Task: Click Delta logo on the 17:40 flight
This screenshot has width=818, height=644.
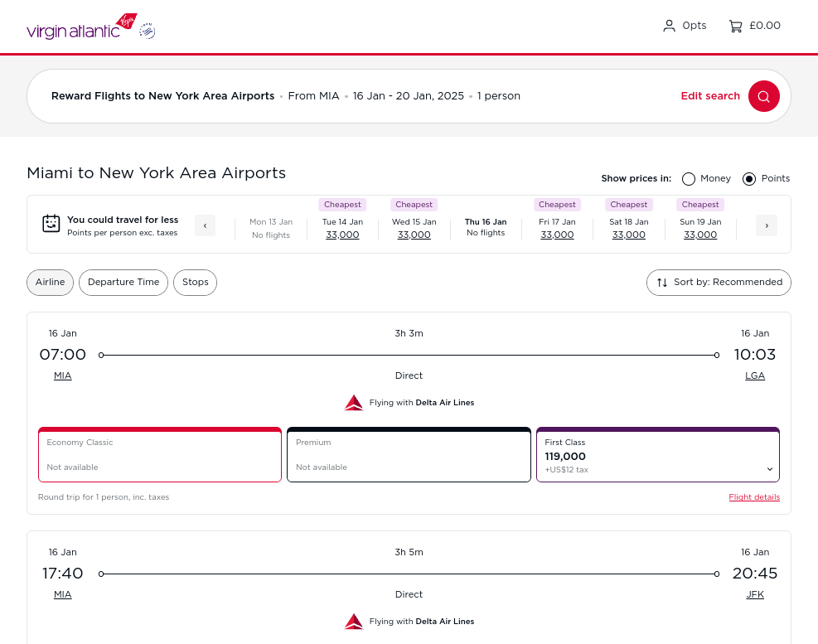Action: pos(354,622)
